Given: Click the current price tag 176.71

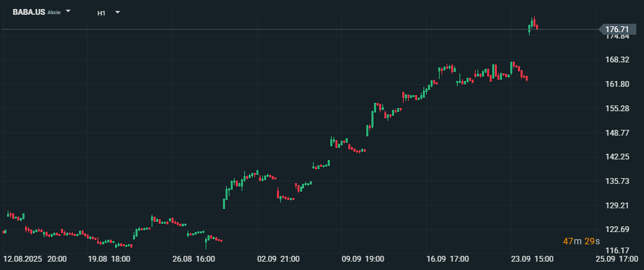Looking at the screenshot, I should point(616,30).
